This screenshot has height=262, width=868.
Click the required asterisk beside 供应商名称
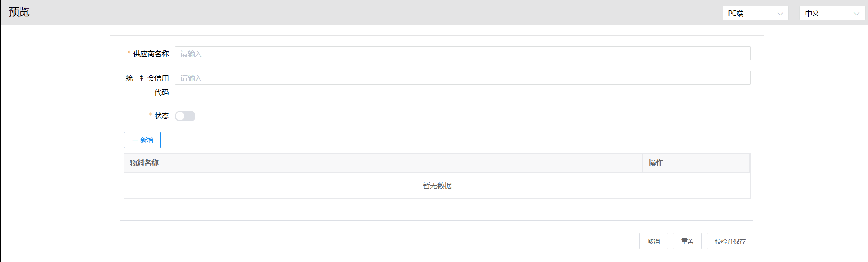(129, 53)
